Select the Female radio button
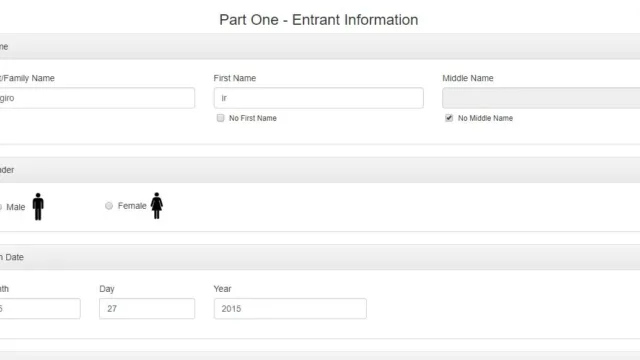 (109, 206)
